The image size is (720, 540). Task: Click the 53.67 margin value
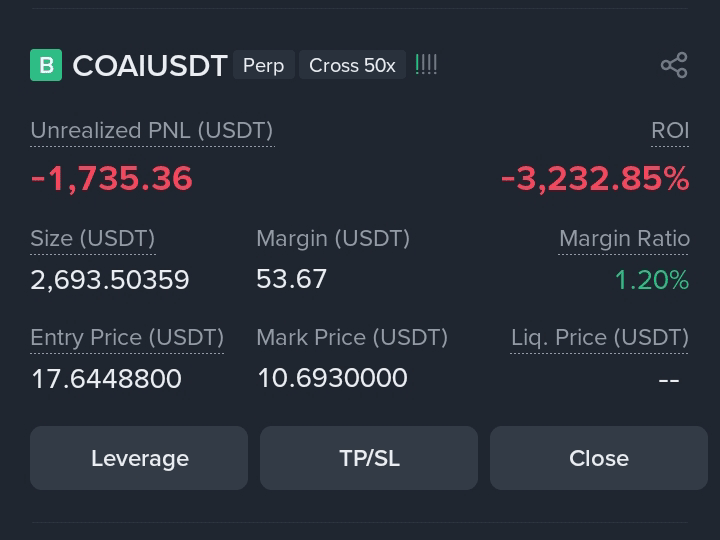[x=292, y=279]
